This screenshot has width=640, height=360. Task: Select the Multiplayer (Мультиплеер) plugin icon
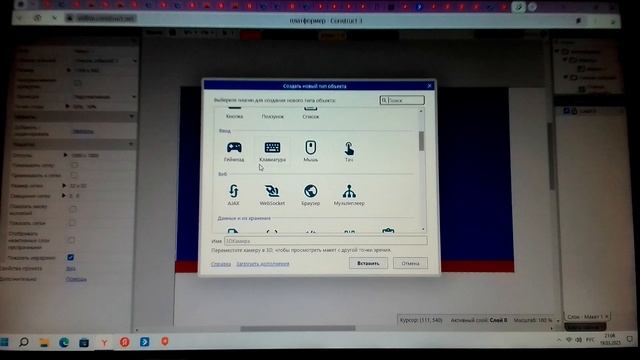tap(349, 191)
